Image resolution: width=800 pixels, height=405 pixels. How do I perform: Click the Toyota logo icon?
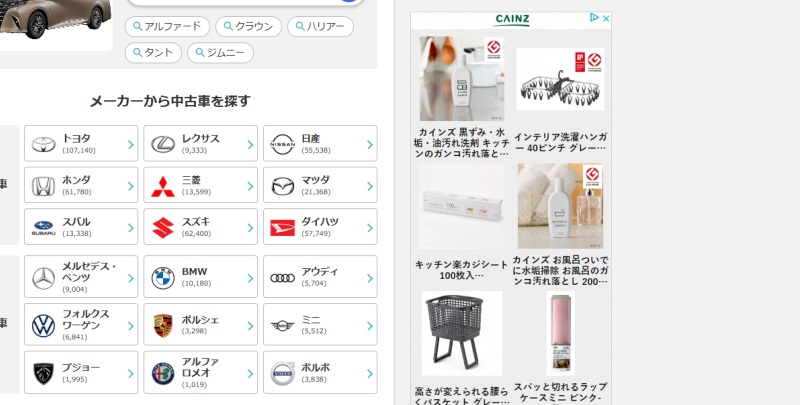(43, 144)
